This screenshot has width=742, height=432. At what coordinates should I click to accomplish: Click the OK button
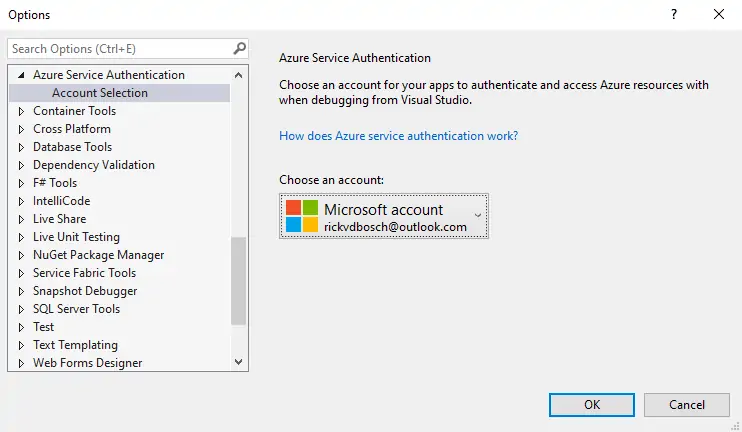592,405
